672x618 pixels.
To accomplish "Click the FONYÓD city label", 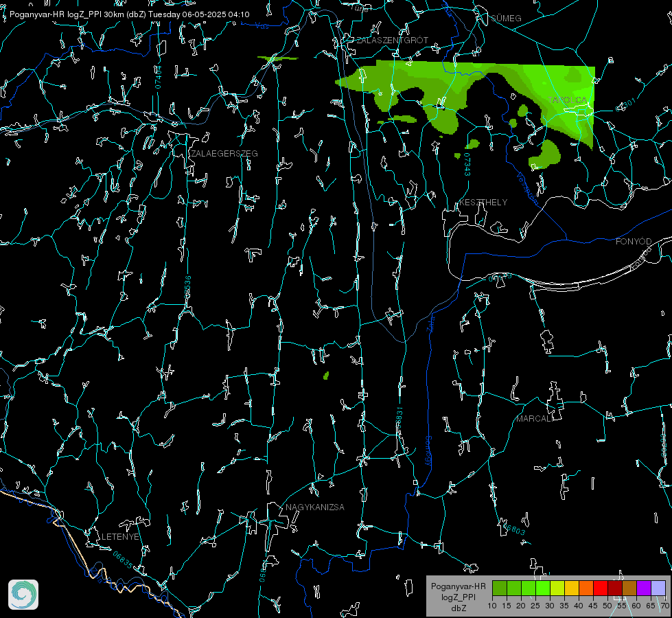I will tap(634, 242).
